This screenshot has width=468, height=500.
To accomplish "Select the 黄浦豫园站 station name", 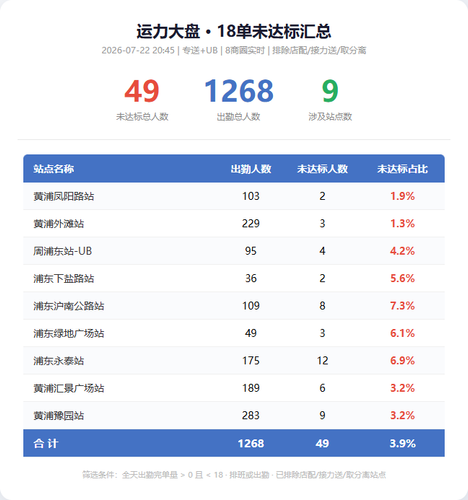I will 59,416.
